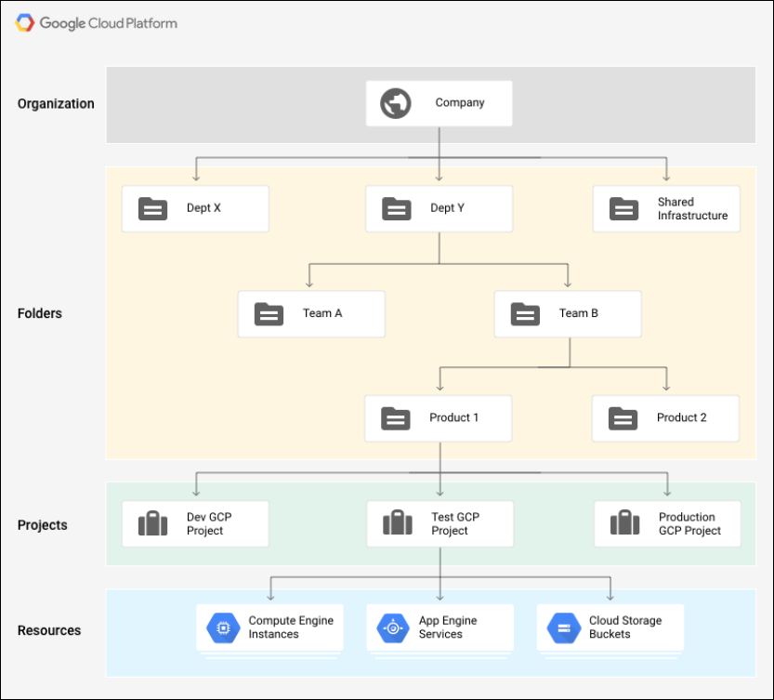Click the Company label text
Screen dimensions: 774x700
[459, 103]
